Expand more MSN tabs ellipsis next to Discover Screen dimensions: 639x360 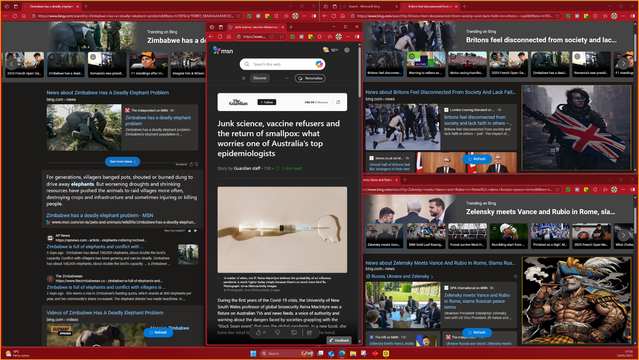coord(286,78)
